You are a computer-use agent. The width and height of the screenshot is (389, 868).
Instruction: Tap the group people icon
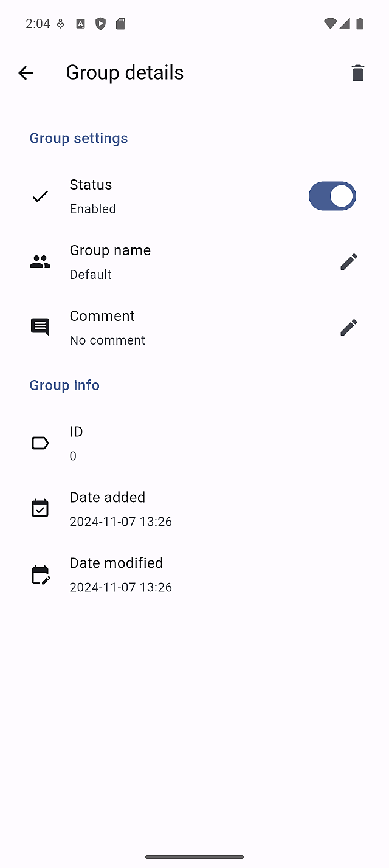point(40,262)
